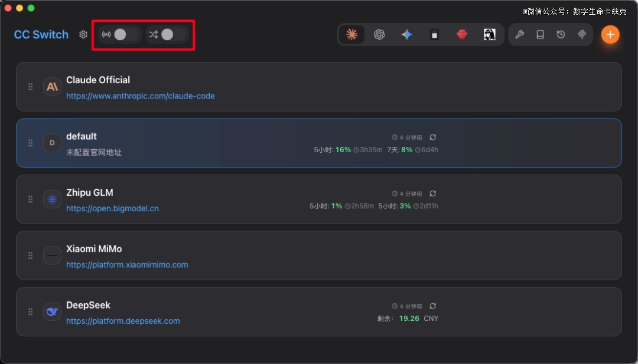Open the wrench tools icon
The width and height of the screenshot is (638, 364).
tap(519, 35)
